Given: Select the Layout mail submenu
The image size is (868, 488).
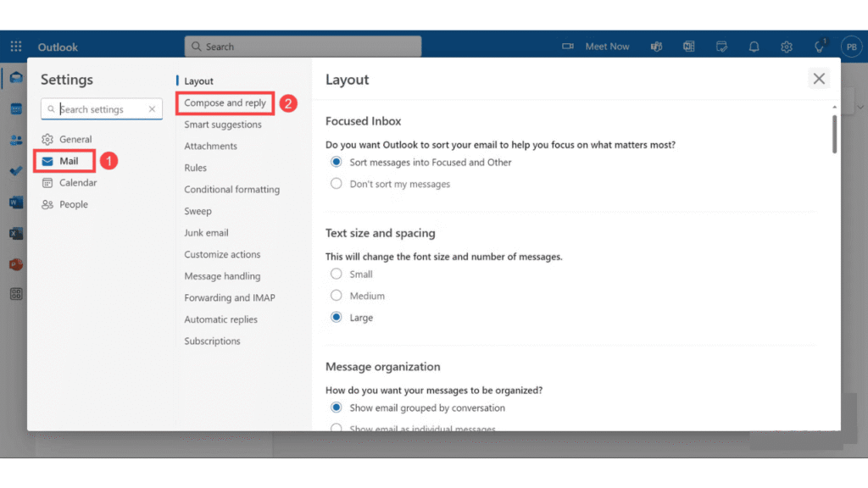Looking at the screenshot, I should point(198,80).
